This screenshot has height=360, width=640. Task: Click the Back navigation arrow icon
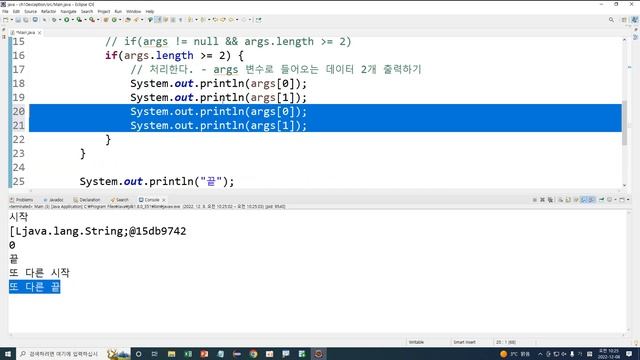[231, 20]
